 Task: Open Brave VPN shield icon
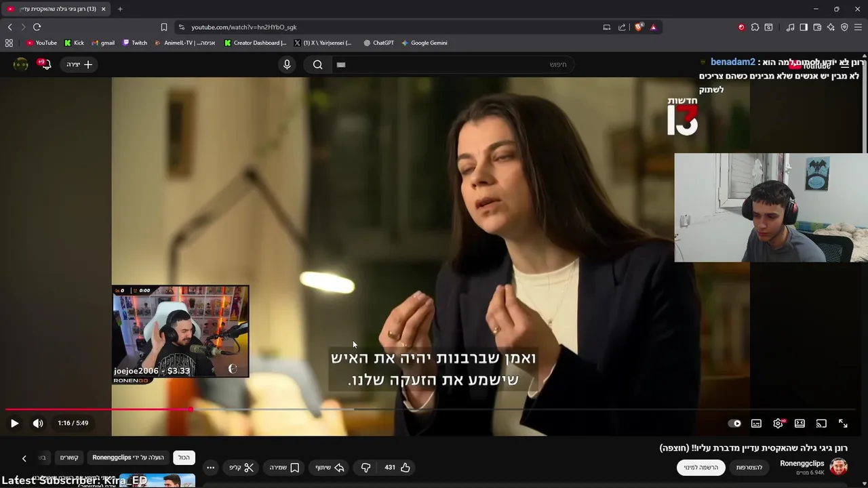pyautogui.click(x=844, y=27)
